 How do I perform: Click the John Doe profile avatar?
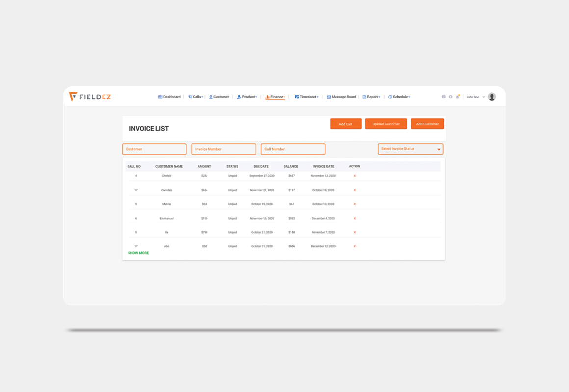point(491,97)
